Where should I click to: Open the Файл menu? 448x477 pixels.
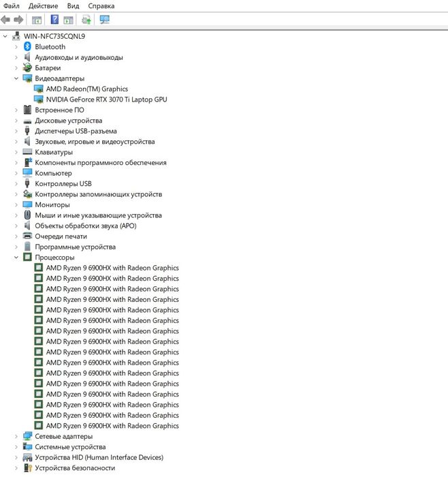point(12,5)
